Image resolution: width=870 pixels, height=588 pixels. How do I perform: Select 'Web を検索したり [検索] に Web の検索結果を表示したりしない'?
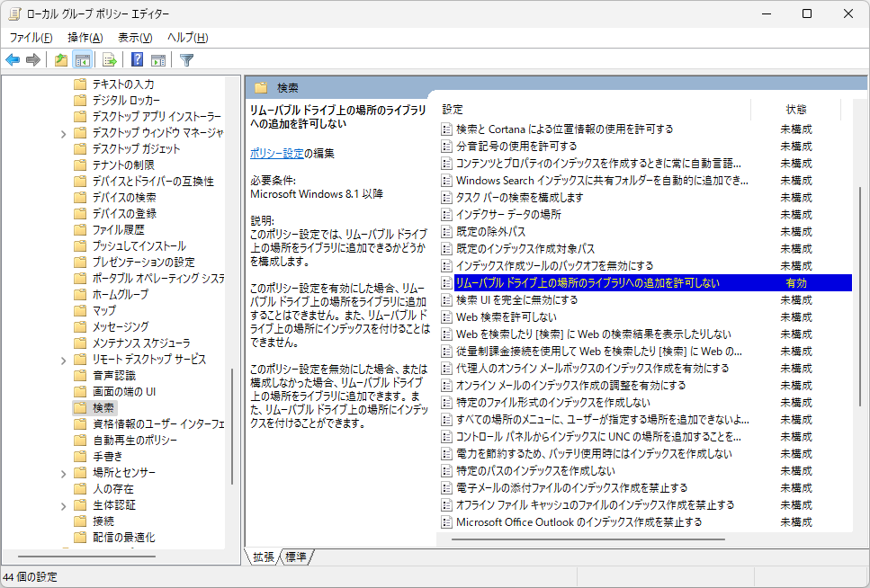coord(594,334)
